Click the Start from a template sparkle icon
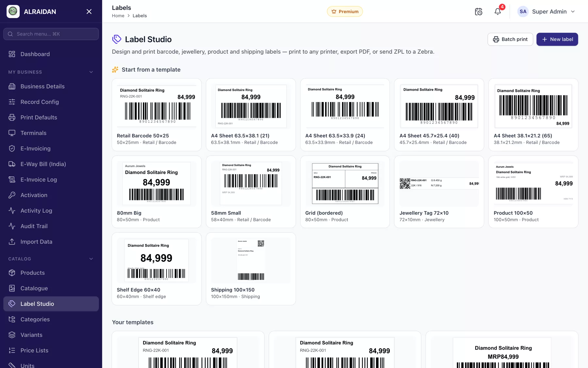Image resolution: width=588 pixels, height=368 pixels. click(115, 70)
